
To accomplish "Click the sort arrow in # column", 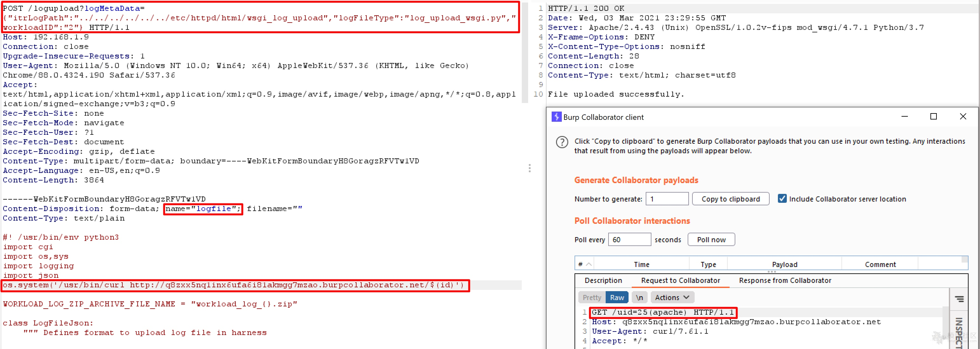I will point(589,264).
